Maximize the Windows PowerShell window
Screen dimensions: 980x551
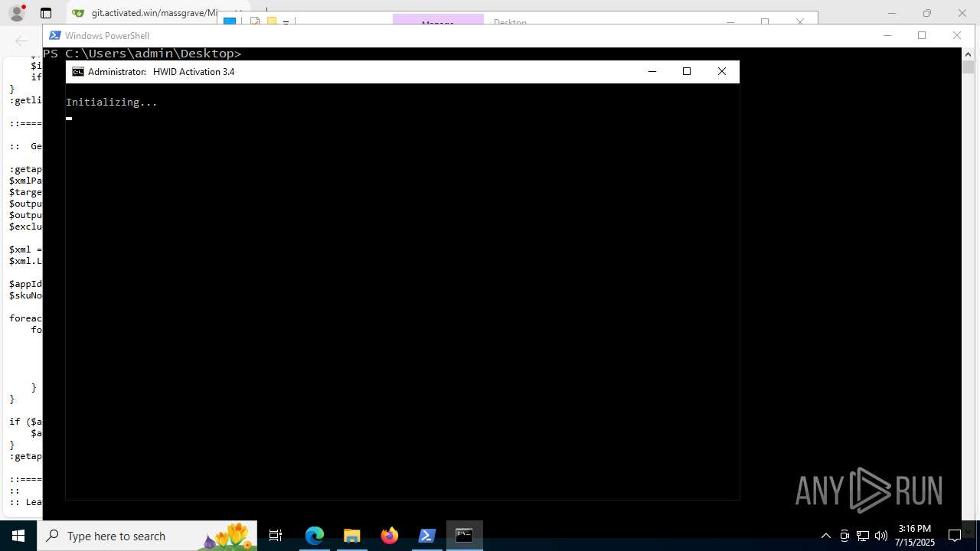tap(922, 35)
